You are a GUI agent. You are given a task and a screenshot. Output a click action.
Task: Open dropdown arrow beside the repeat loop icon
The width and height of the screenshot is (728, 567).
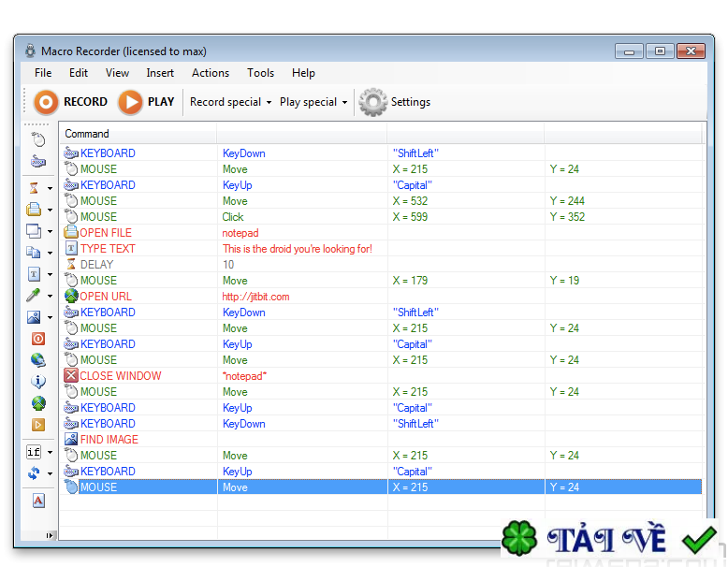(50, 474)
